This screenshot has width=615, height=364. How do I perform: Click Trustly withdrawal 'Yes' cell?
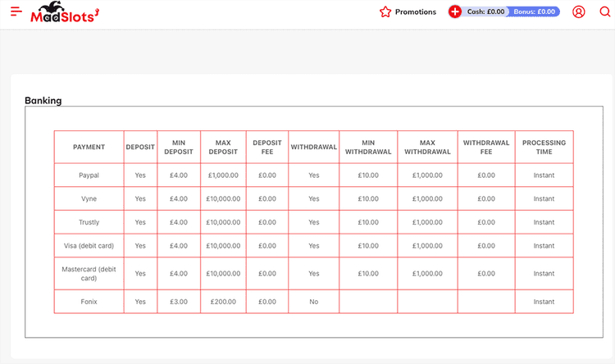point(314,222)
